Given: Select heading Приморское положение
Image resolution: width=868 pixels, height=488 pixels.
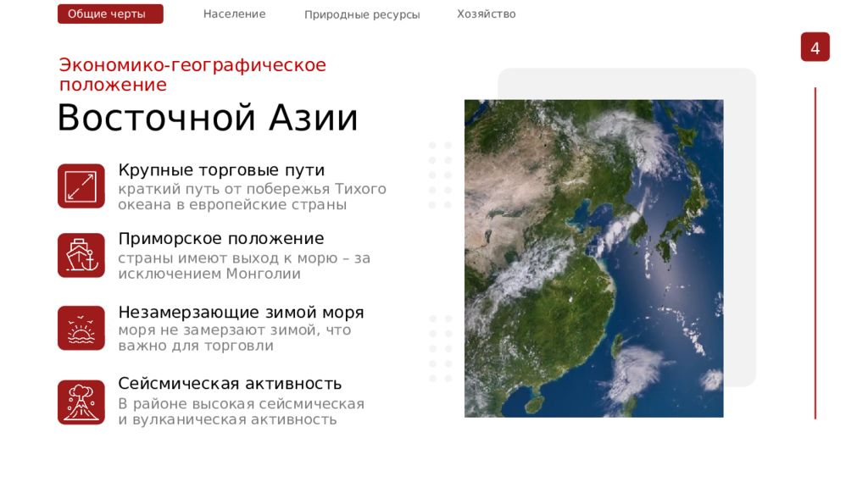Looking at the screenshot, I should [x=221, y=238].
